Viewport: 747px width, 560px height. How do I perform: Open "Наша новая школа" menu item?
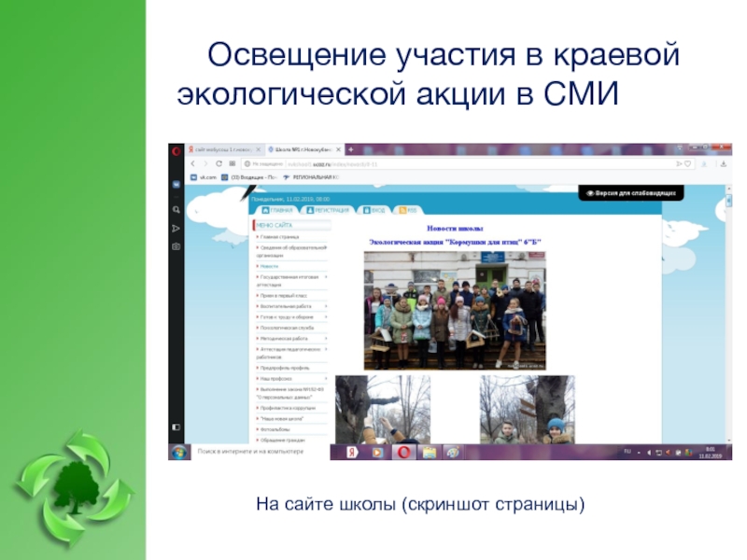282,418
